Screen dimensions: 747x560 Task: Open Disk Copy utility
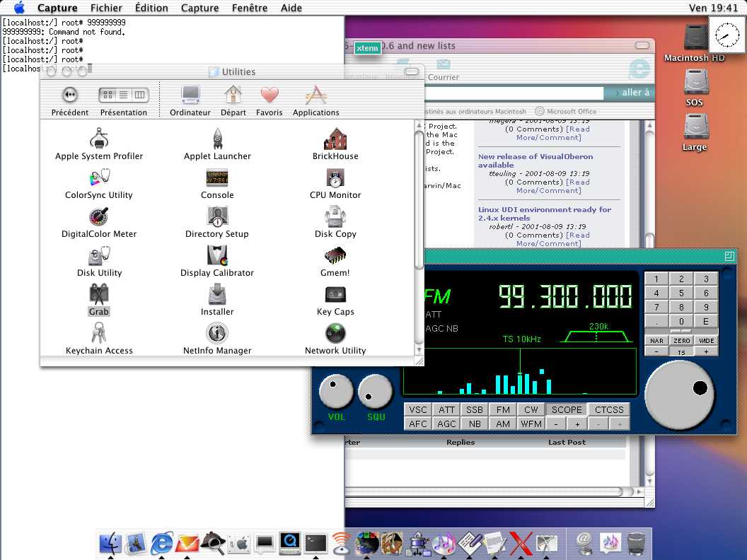click(x=335, y=216)
